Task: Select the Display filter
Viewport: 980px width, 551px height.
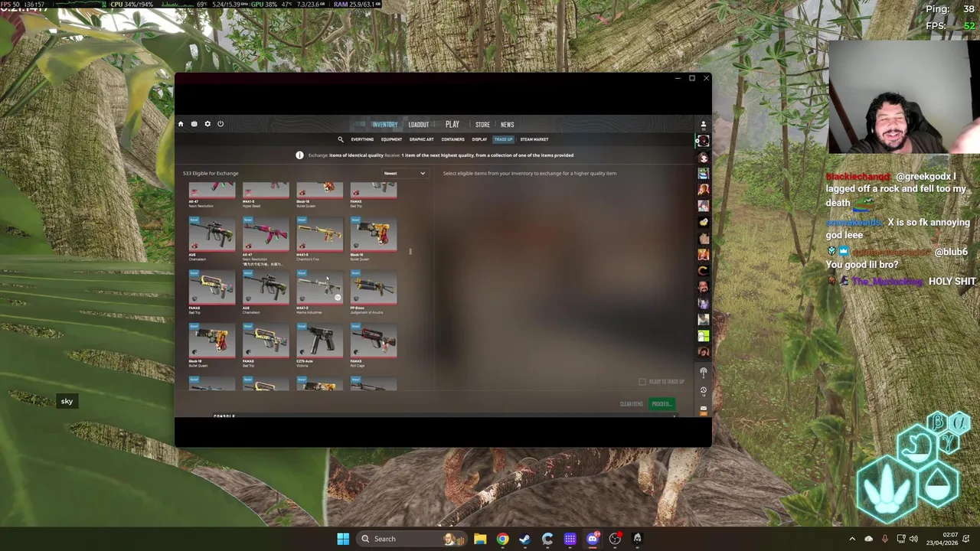Action: pyautogui.click(x=479, y=139)
